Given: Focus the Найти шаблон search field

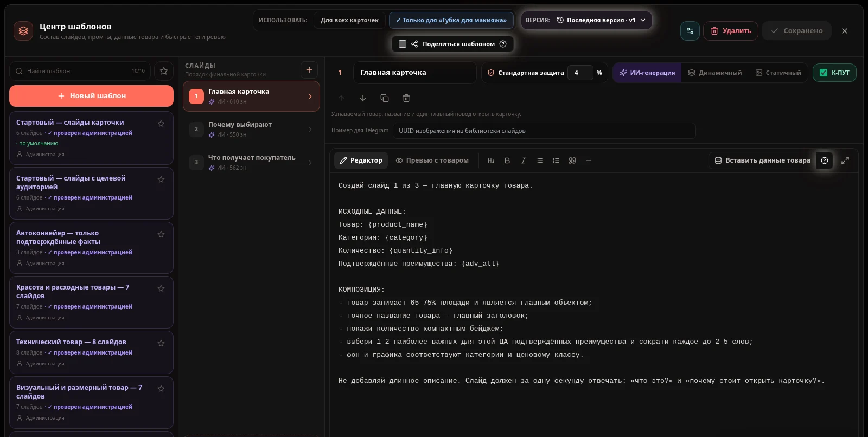Looking at the screenshot, I should [80, 71].
